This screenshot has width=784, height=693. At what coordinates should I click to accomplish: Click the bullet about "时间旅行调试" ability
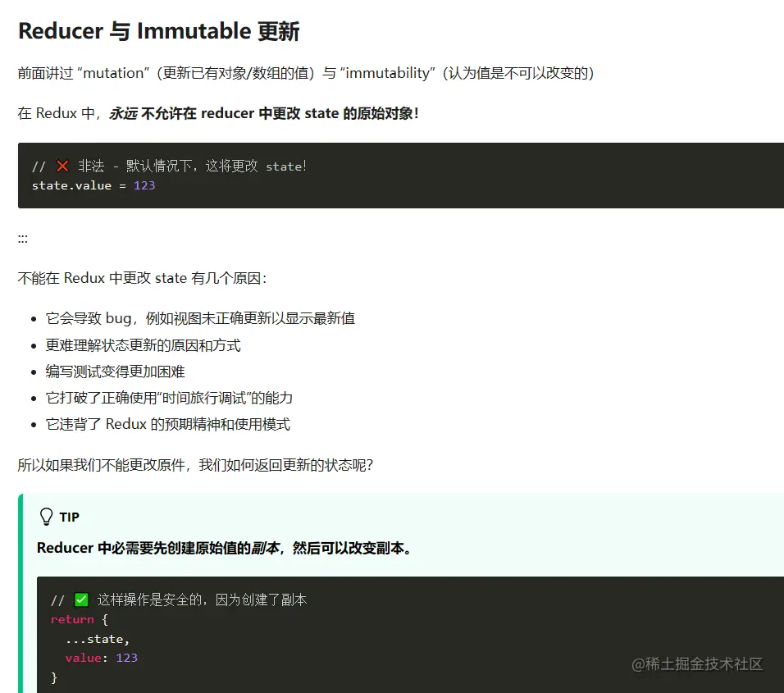(x=169, y=398)
